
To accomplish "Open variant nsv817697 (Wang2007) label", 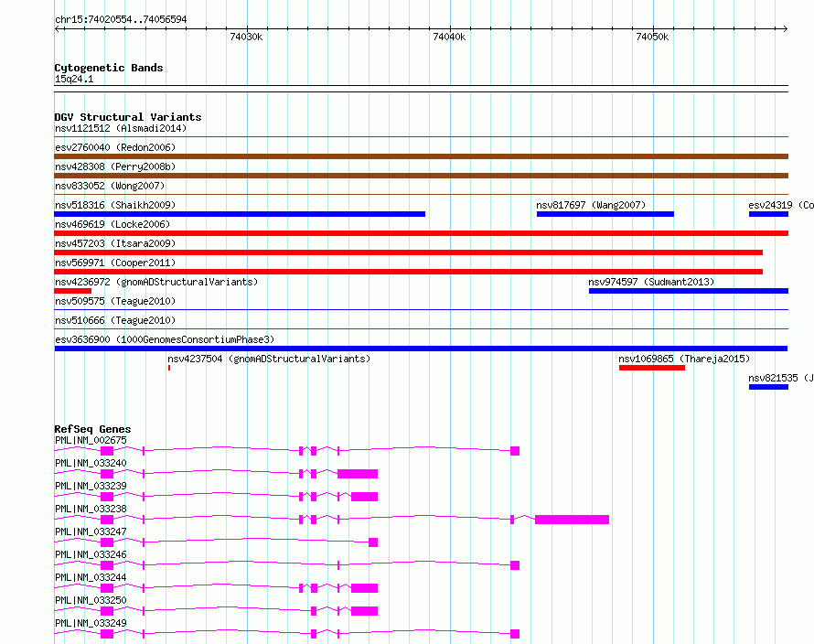I will 591,205.
